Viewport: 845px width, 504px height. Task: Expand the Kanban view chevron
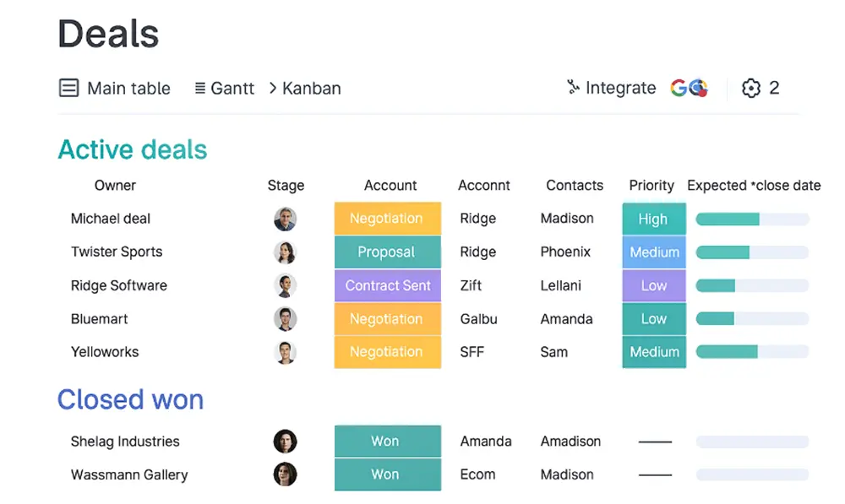(273, 88)
